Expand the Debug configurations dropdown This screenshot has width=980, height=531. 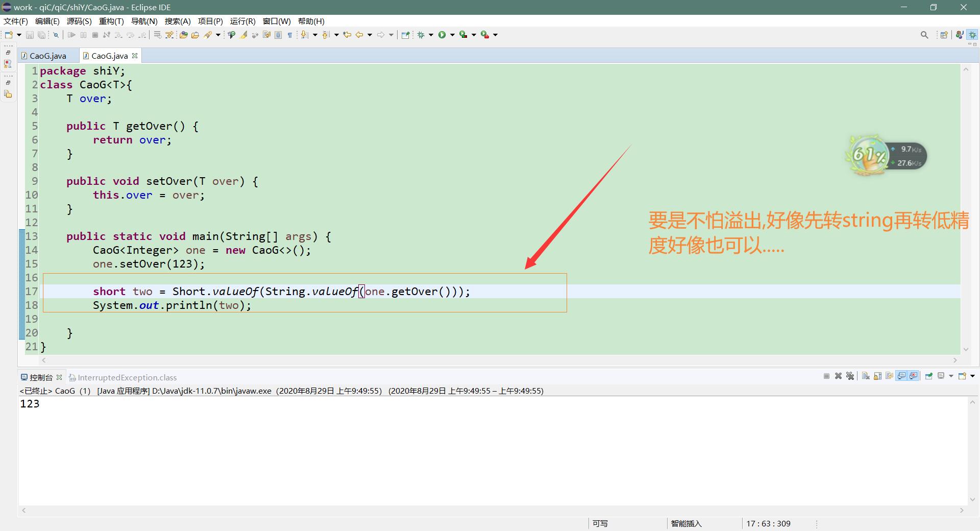click(431, 35)
